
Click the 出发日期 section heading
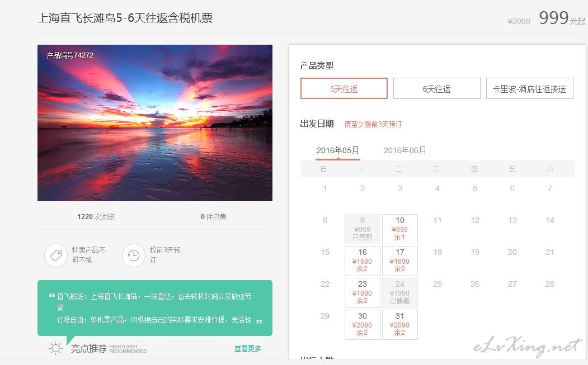click(317, 124)
